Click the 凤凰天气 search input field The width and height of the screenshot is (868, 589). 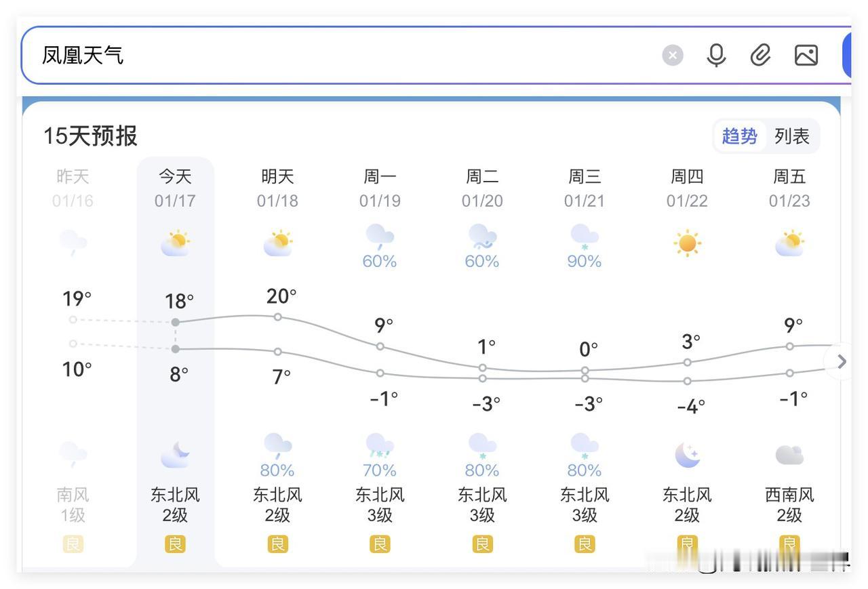pos(339,55)
